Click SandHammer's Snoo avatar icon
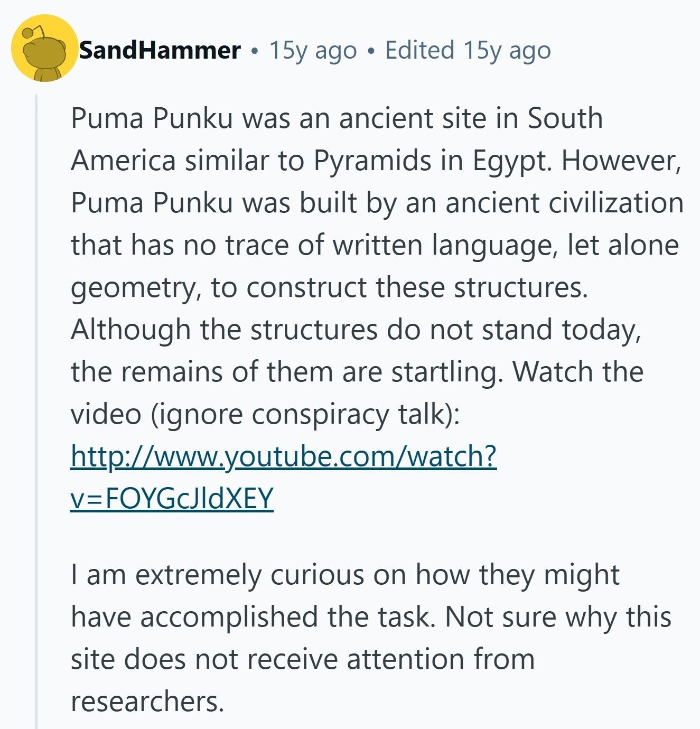The image size is (700, 729). click(45, 49)
